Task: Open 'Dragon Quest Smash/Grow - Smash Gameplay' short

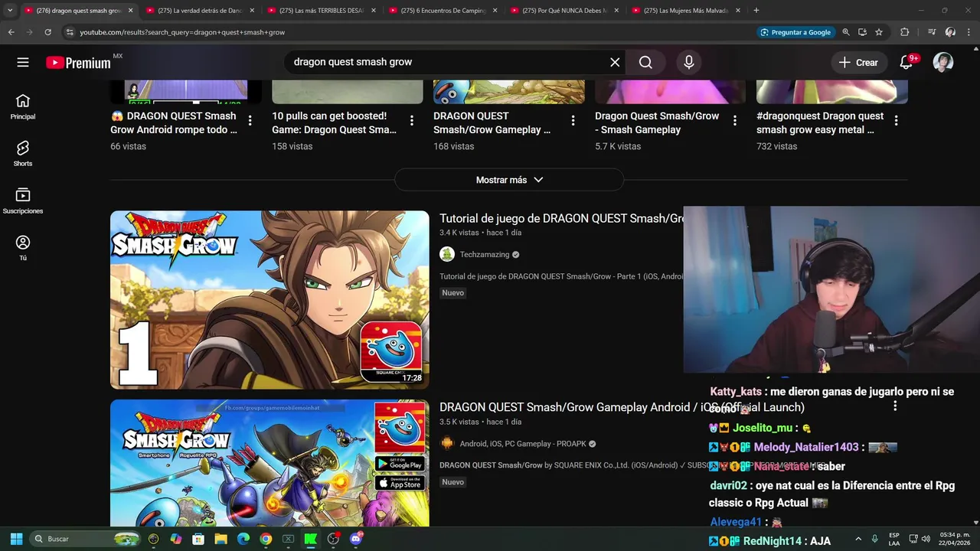Action: point(657,122)
